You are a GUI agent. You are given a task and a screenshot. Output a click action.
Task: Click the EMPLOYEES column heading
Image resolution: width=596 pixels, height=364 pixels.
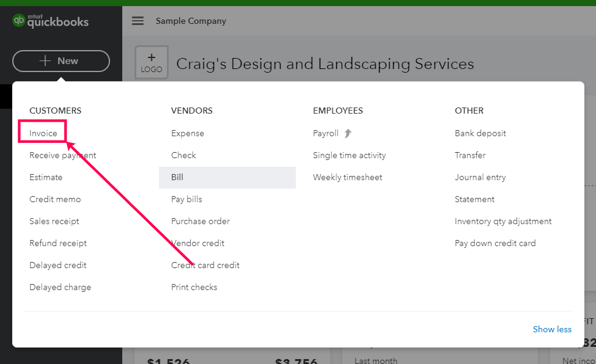338,111
